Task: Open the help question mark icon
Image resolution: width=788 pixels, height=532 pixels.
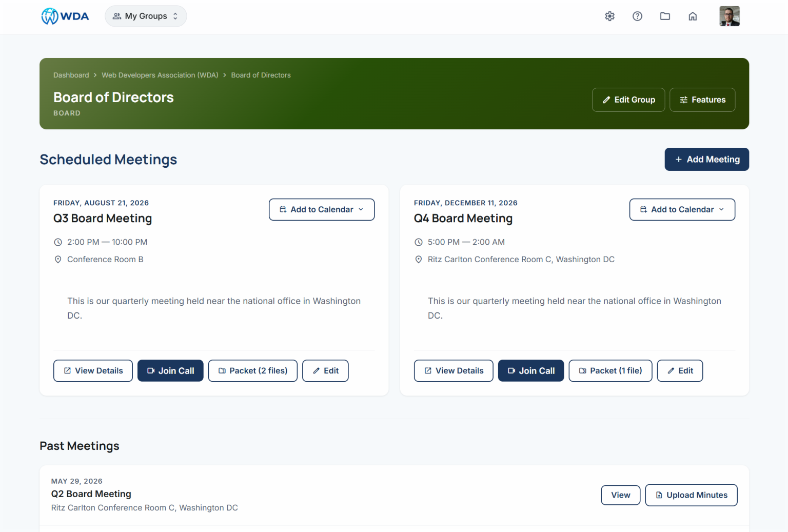Action: click(x=637, y=16)
